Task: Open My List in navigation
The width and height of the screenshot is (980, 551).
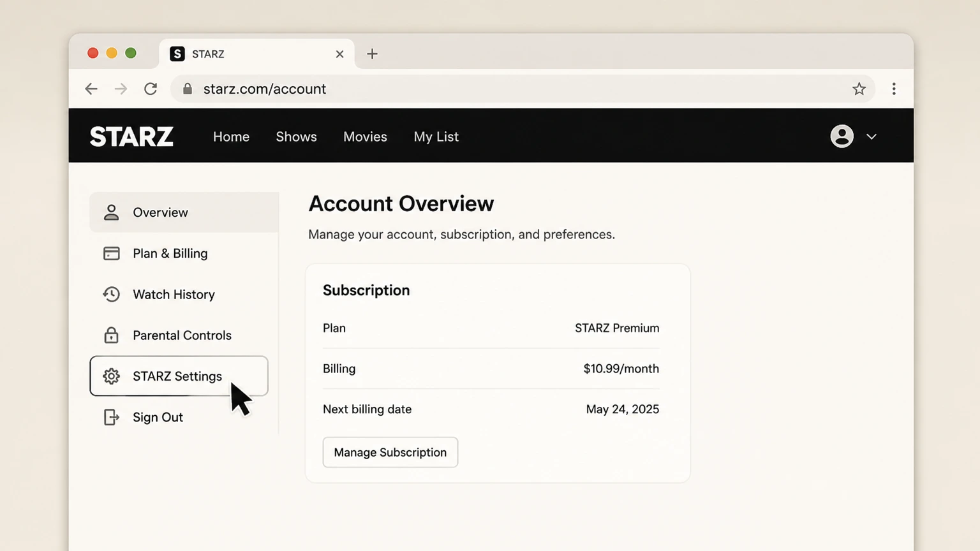Action: click(436, 136)
